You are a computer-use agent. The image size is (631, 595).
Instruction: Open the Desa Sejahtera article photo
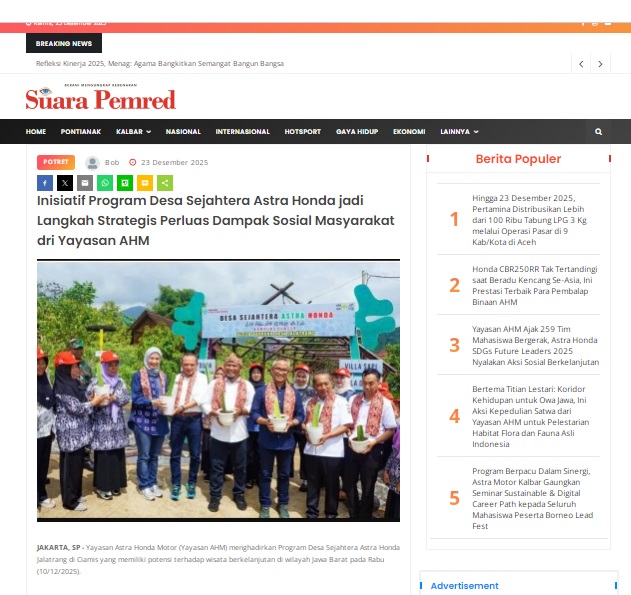(219, 390)
